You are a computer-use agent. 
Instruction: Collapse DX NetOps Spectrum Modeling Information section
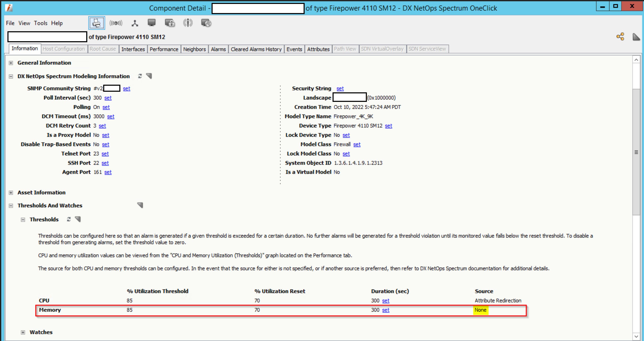click(11, 76)
